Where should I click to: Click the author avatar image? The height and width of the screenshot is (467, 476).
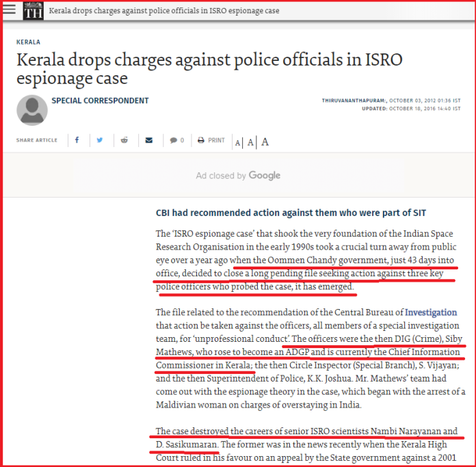point(31,109)
